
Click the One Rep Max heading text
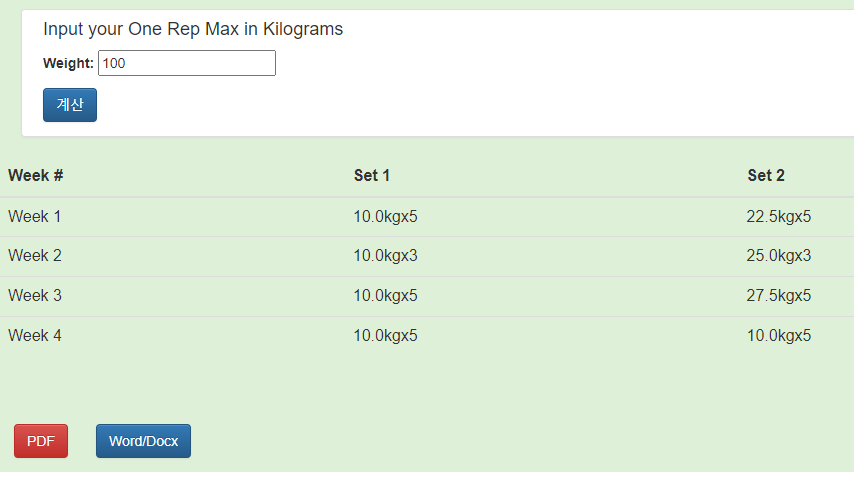click(x=193, y=29)
